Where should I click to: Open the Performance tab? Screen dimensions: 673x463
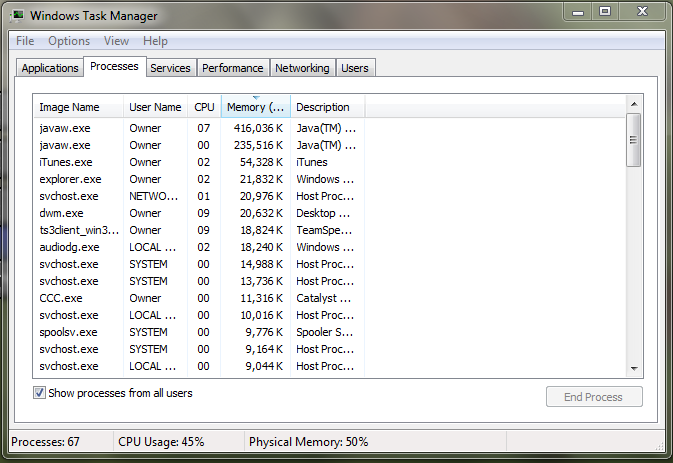click(x=233, y=68)
